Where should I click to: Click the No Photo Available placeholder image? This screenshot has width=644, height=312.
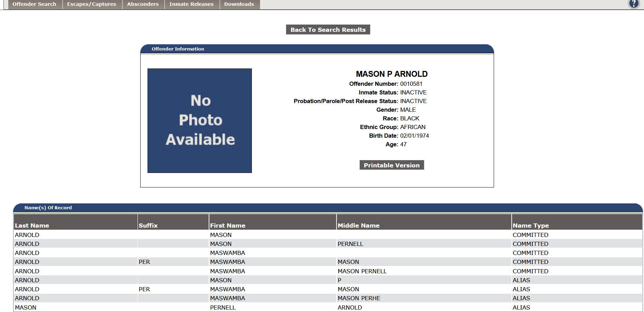[200, 121]
